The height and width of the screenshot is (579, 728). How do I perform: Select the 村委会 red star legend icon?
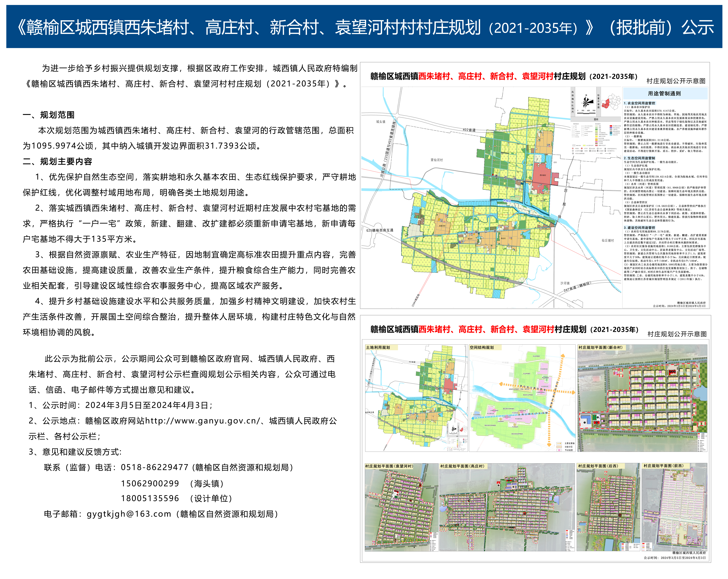[573, 149]
